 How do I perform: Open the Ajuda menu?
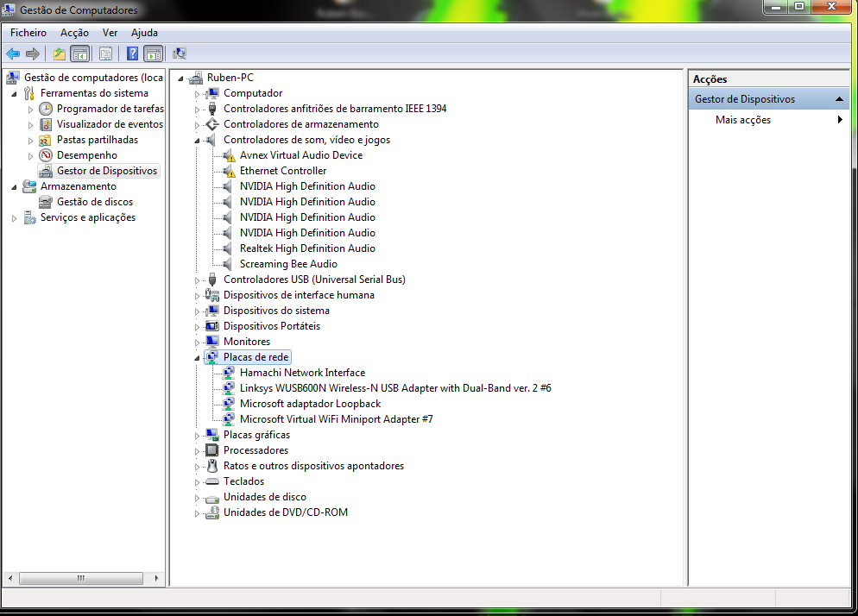(x=144, y=32)
